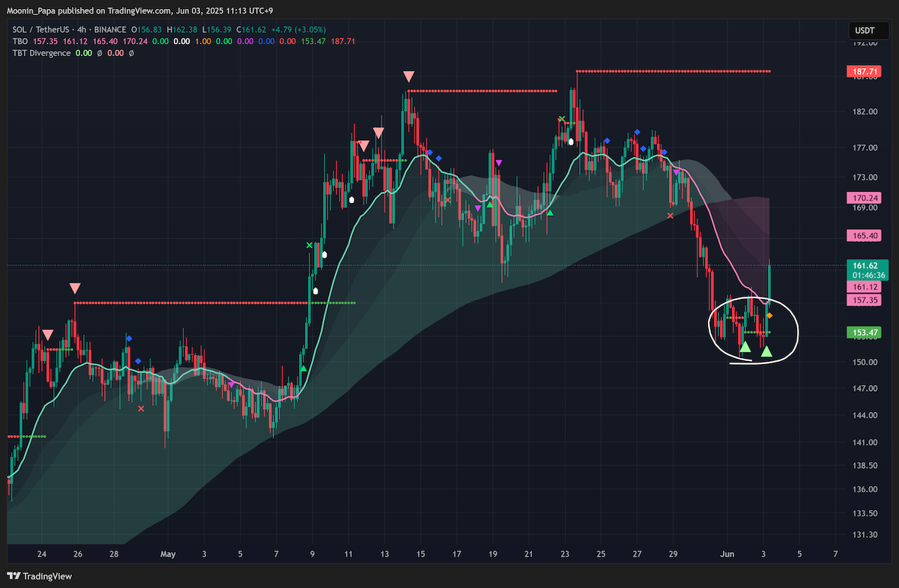
Task: Click the red X marker near May 29
Action: [671, 215]
